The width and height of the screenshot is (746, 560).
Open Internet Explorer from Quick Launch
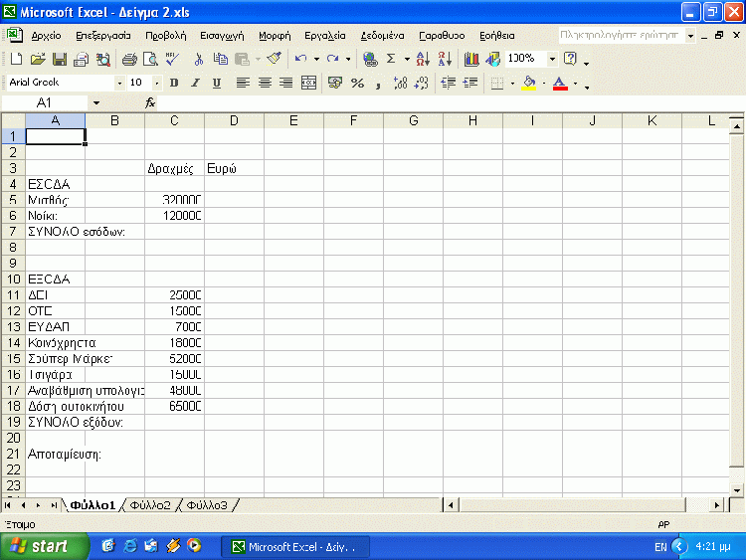[130, 546]
